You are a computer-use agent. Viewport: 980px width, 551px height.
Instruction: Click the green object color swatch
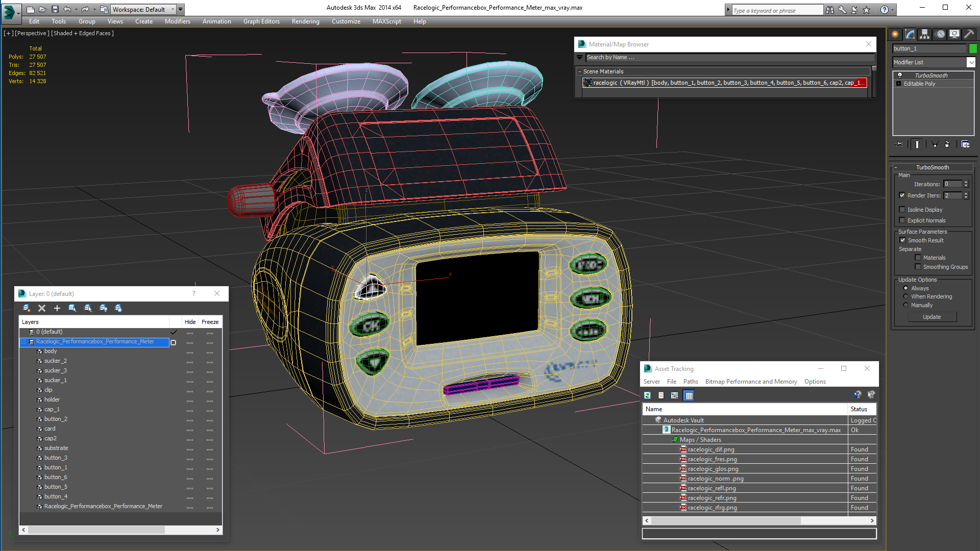pyautogui.click(x=973, y=48)
